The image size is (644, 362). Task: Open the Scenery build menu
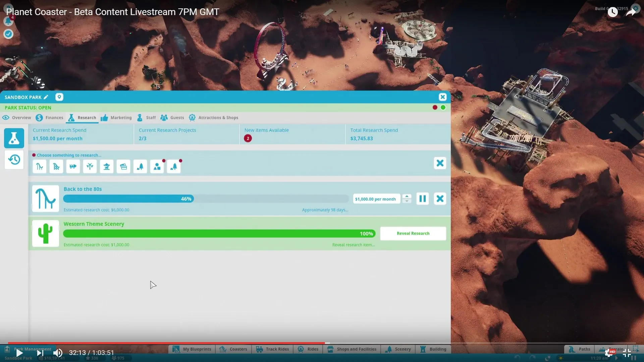tap(398, 349)
